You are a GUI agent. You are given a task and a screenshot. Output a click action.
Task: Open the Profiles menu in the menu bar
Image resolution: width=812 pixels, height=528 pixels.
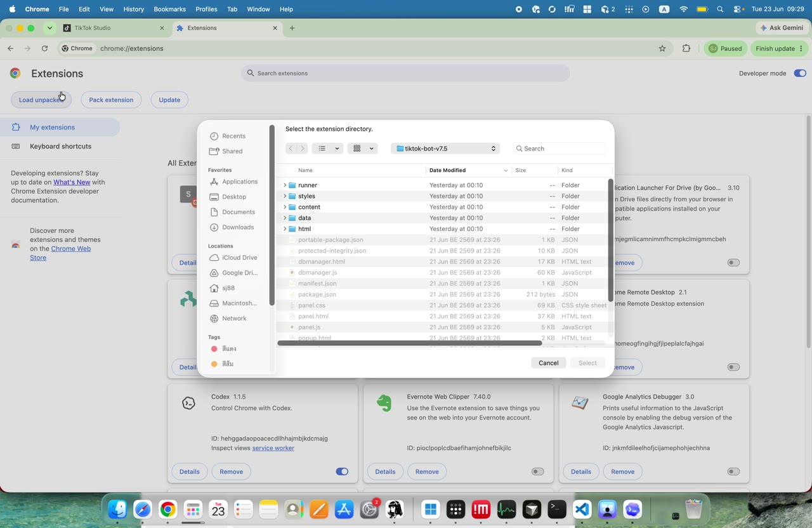pos(206,9)
